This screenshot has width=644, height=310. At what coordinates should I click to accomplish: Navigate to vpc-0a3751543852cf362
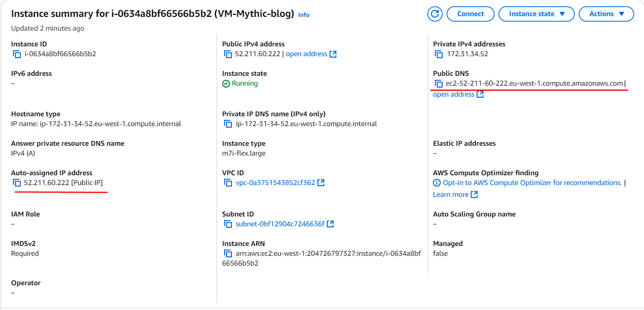(275, 182)
